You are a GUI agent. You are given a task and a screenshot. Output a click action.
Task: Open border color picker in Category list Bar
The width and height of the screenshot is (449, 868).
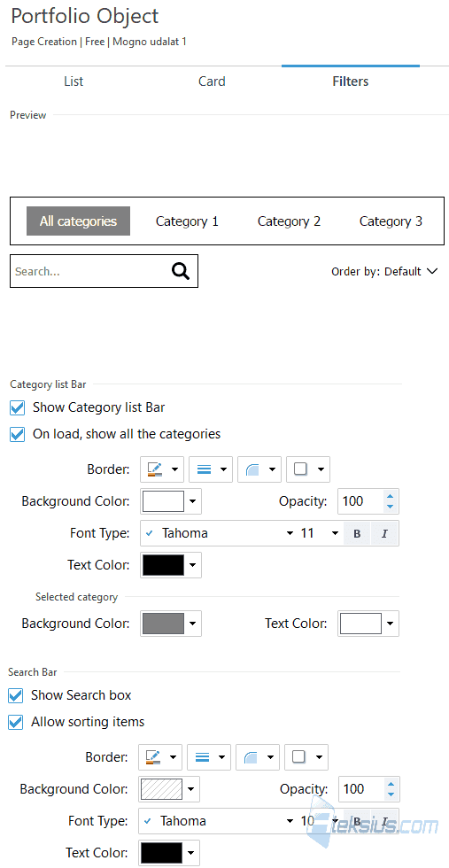pyautogui.click(x=162, y=469)
